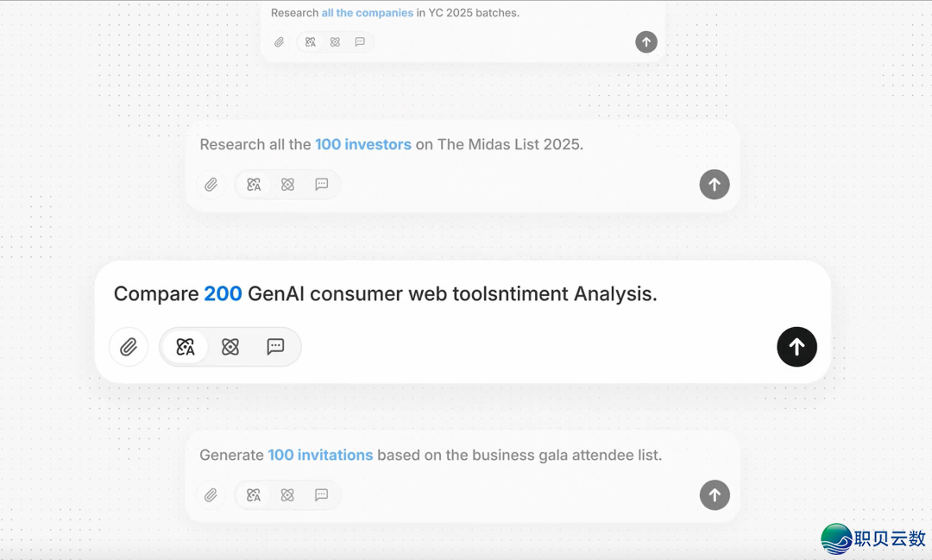
Task: Click the paperclip icon in the YC 2025 batches card
Action: point(280,42)
